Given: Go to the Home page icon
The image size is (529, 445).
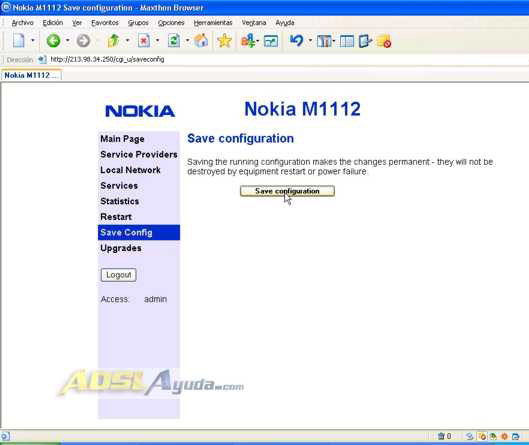Looking at the screenshot, I should (x=201, y=41).
